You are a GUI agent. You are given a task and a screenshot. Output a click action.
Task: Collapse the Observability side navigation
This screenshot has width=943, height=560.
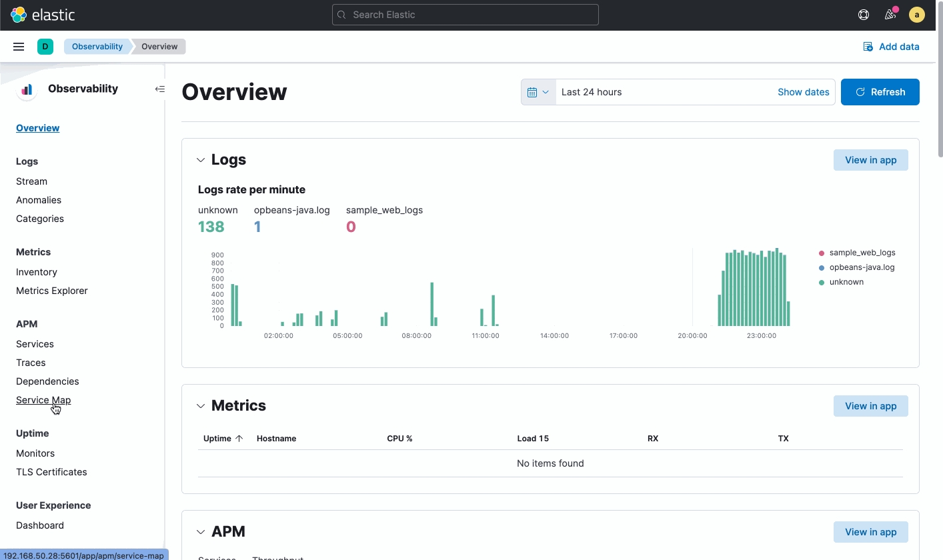pos(160,89)
